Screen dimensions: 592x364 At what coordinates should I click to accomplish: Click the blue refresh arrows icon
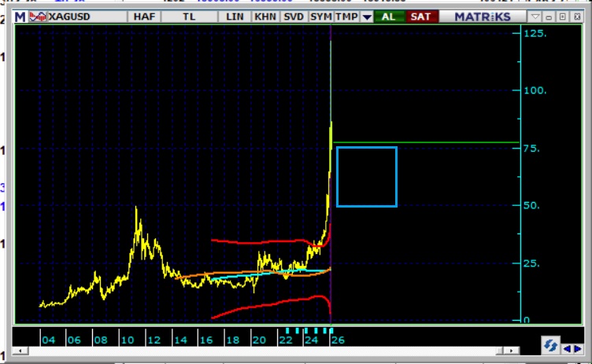[x=549, y=344]
